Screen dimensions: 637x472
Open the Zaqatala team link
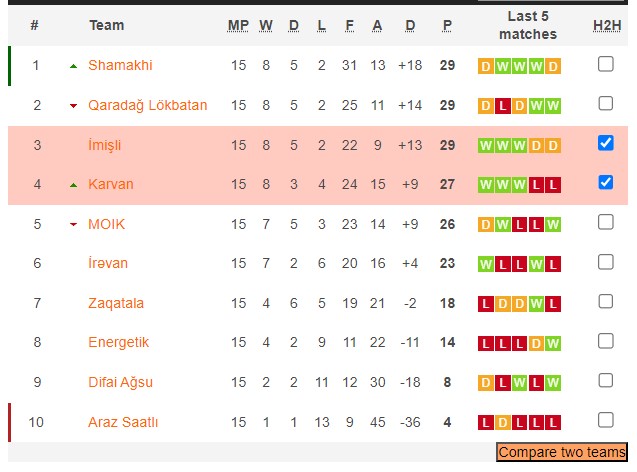coord(116,303)
